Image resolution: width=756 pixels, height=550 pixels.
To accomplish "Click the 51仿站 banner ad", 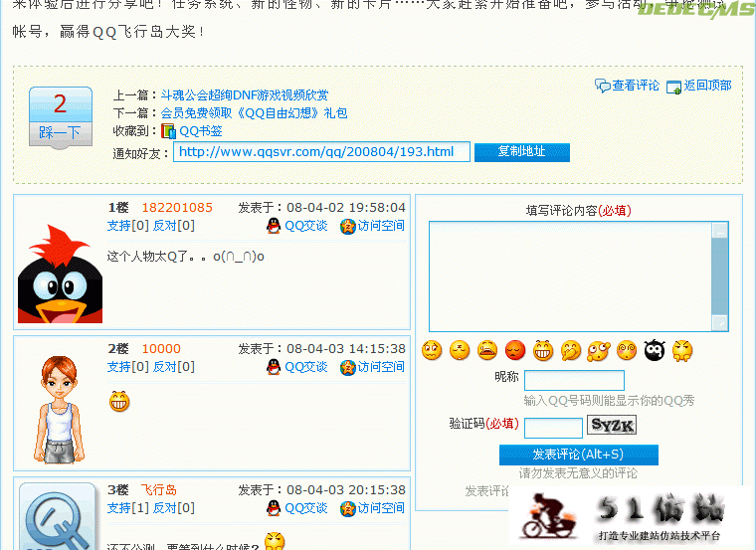I will coord(632,517).
